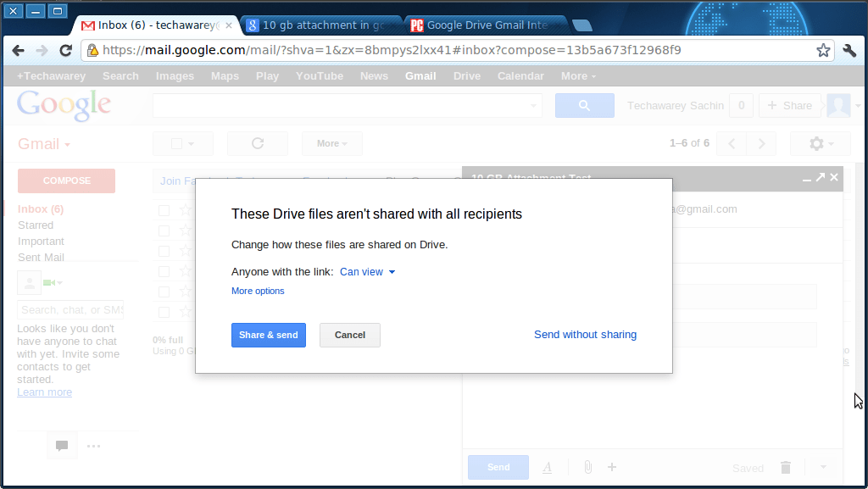Image resolution: width=868 pixels, height=489 pixels.
Task: Pop out compose window arrow
Action: click(x=821, y=177)
